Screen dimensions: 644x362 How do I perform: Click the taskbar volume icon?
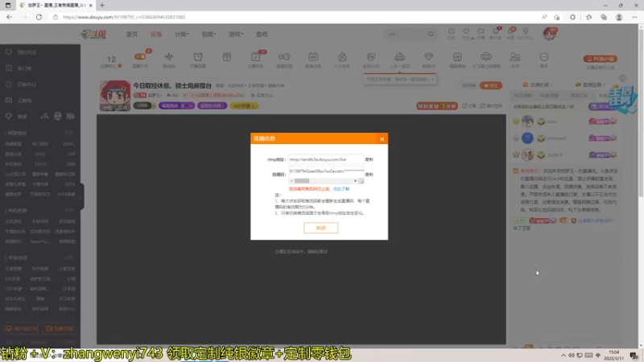(x=572, y=356)
